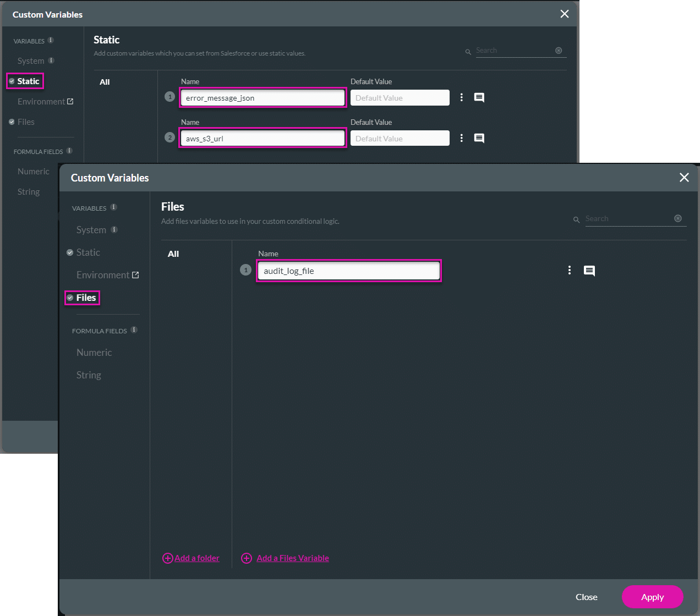
Task: Click the plus icon for adding a folder
Action: (x=167, y=558)
